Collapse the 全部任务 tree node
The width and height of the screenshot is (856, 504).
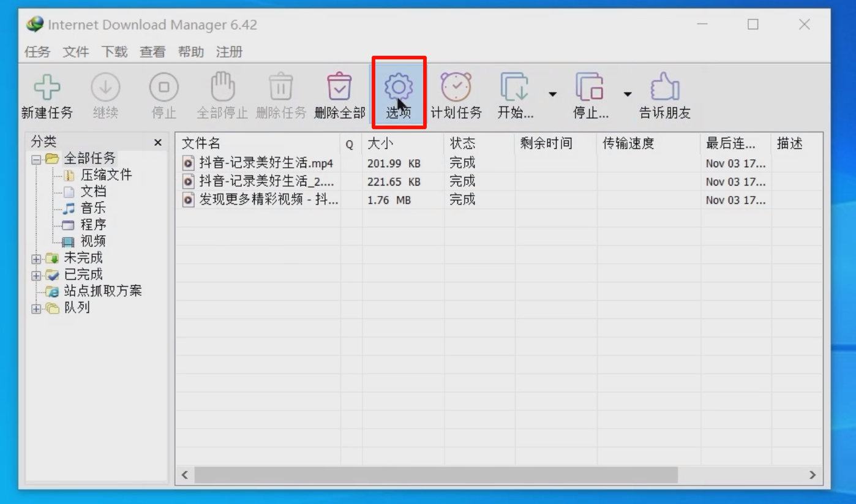click(x=36, y=159)
